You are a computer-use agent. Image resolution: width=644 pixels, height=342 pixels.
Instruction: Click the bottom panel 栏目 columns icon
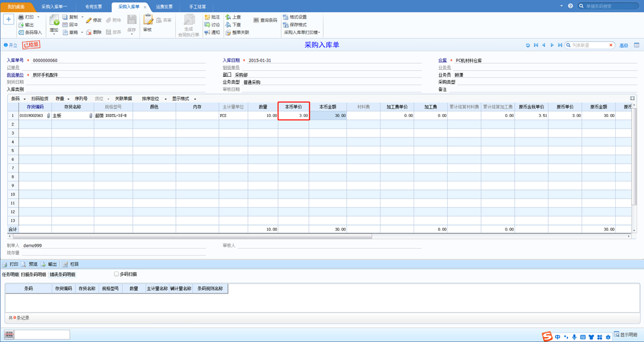pyautogui.click(x=65, y=264)
